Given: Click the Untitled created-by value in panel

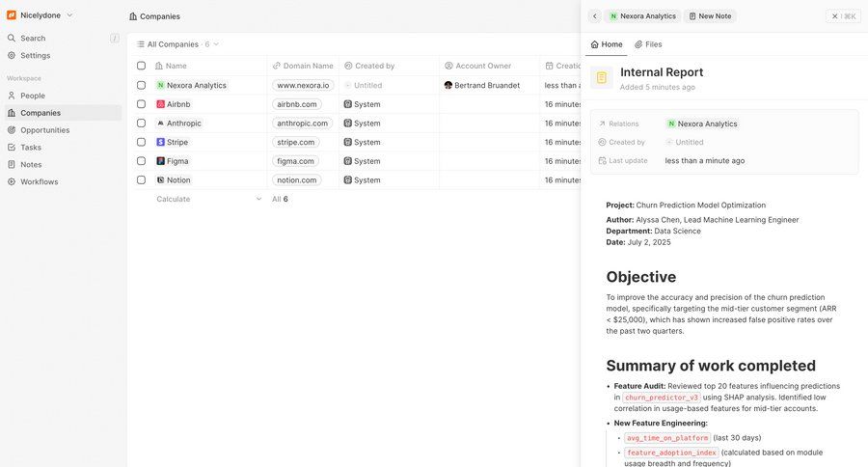Looking at the screenshot, I should click(684, 143).
